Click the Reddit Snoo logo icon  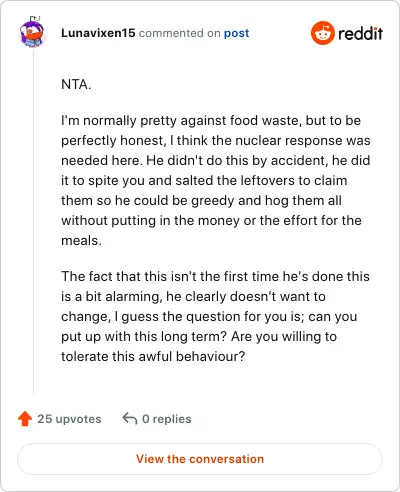(322, 33)
